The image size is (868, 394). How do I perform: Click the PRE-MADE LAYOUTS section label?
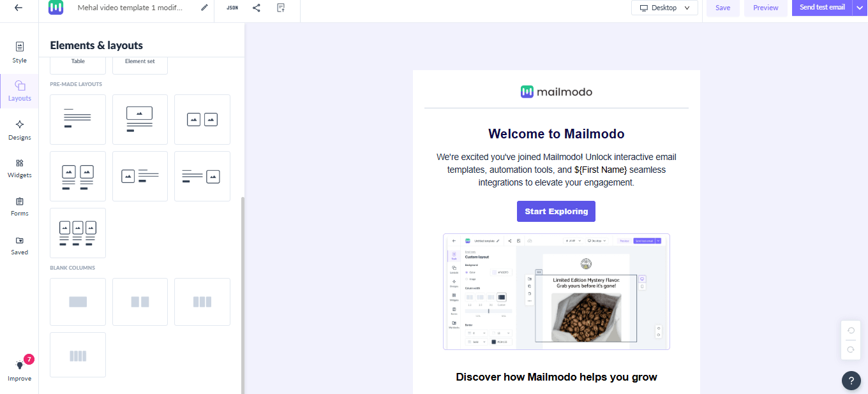(x=76, y=84)
